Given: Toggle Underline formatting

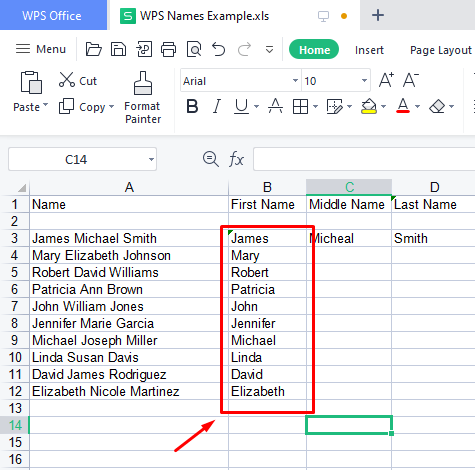Looking at the screenshot, I should pos(241,107).
